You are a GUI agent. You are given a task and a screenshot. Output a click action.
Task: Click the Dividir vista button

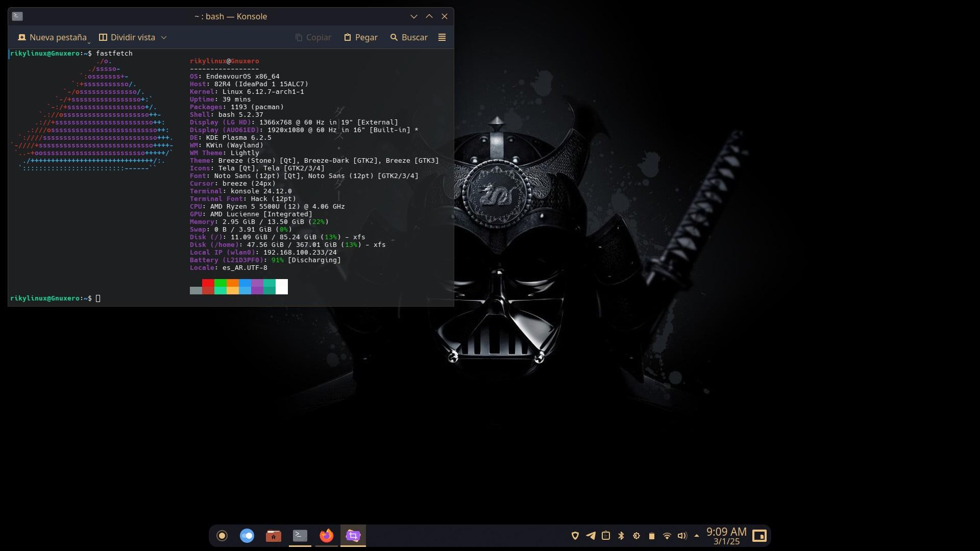[127, 37]
